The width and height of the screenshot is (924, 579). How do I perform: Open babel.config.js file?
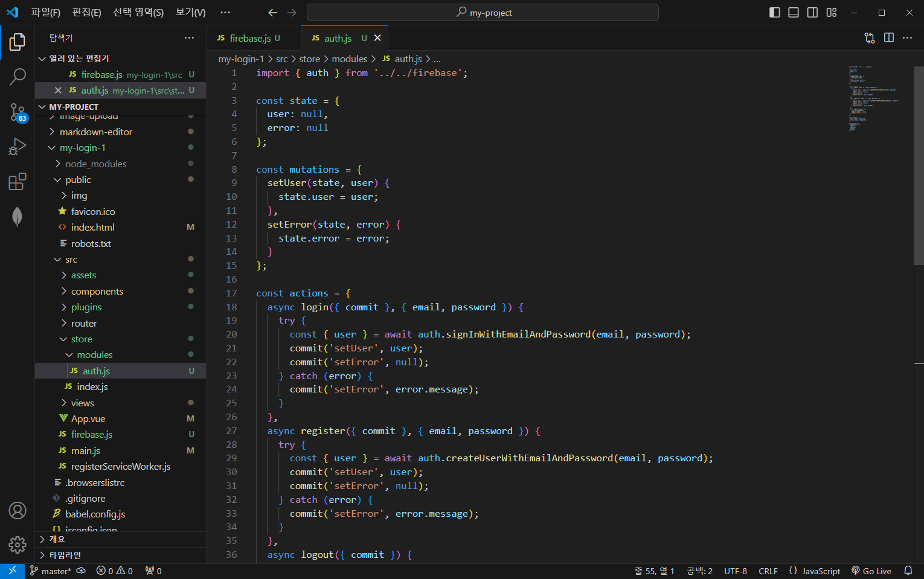(x=120, y=514)
